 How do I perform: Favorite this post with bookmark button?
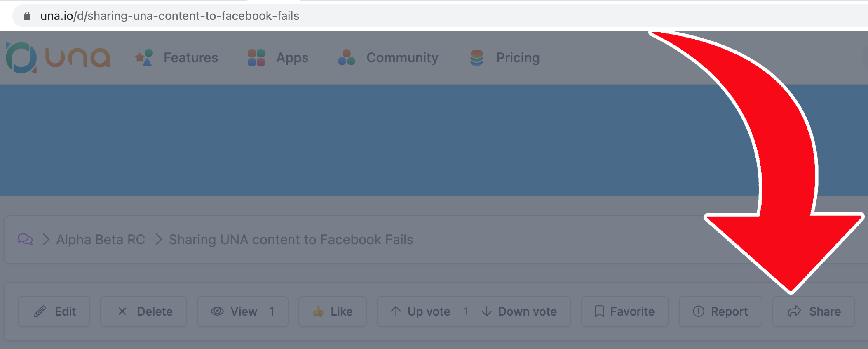pos(624,311)
